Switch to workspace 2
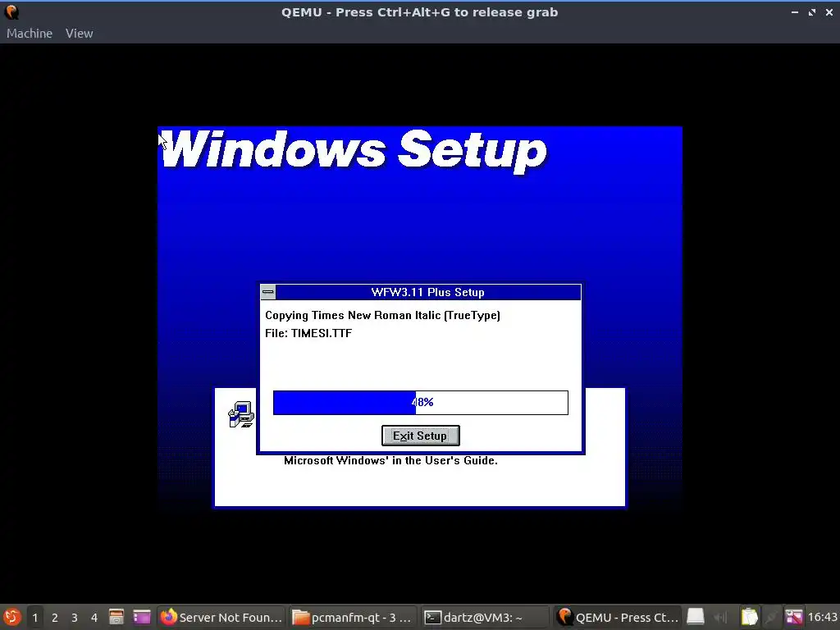840x630 pixels. [55, 618]
